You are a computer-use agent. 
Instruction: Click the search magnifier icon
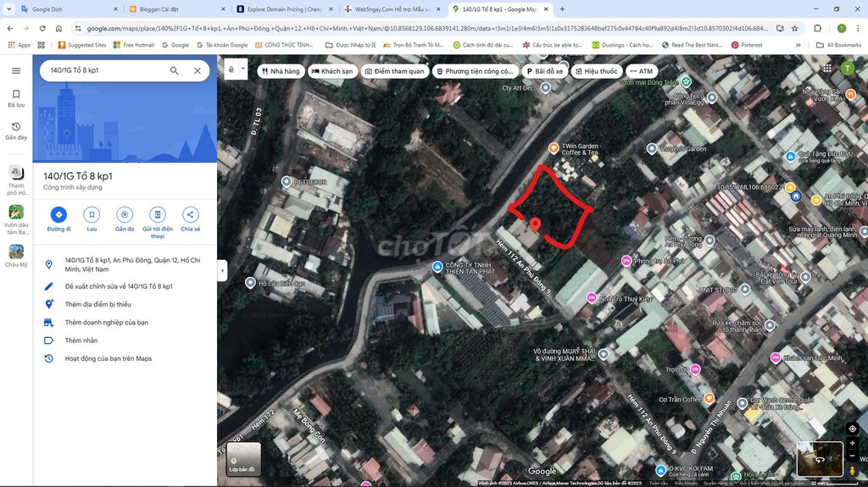click(174, 71)
